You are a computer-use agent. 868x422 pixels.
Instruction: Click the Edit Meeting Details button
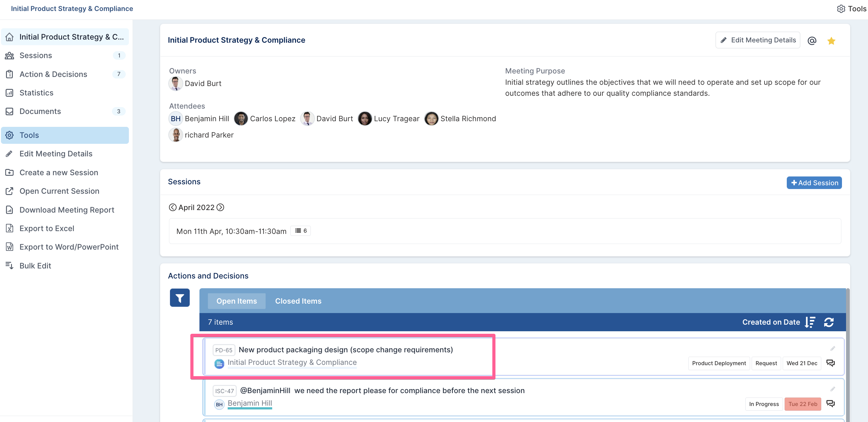[758, 40]
